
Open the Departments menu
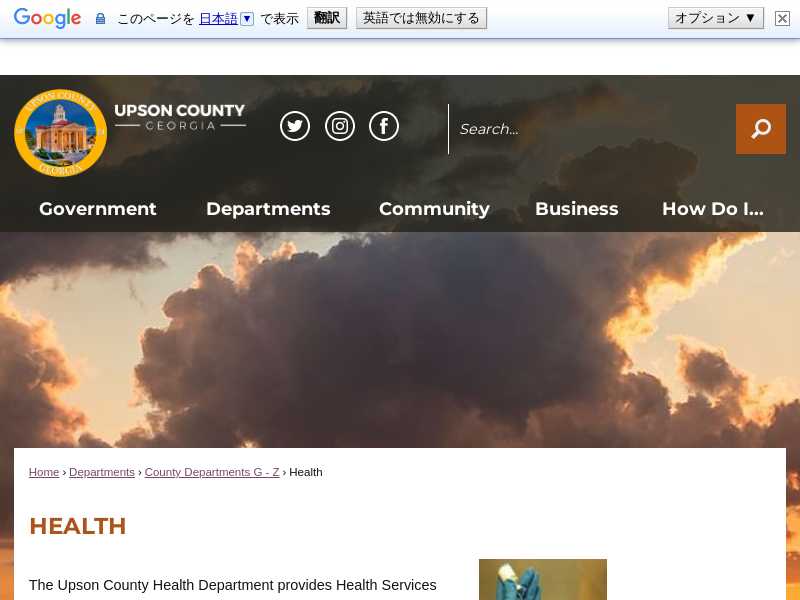tap(268, 209)
